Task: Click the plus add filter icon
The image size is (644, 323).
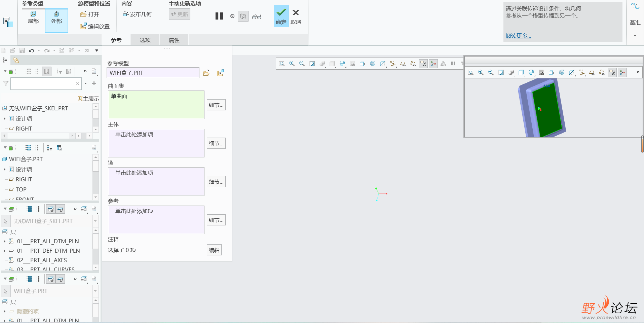Action: (x=94, y=83)
